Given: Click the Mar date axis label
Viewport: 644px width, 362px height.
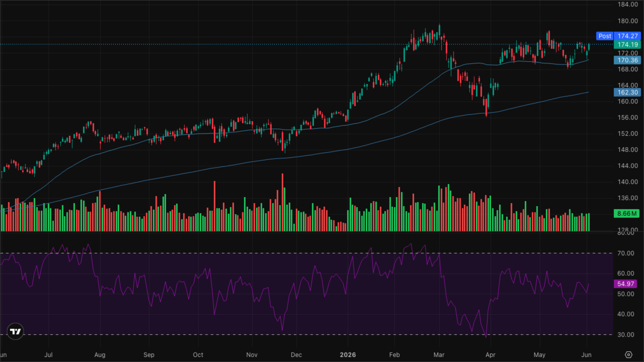Looking at the screenshot, I should pos(439,355).
